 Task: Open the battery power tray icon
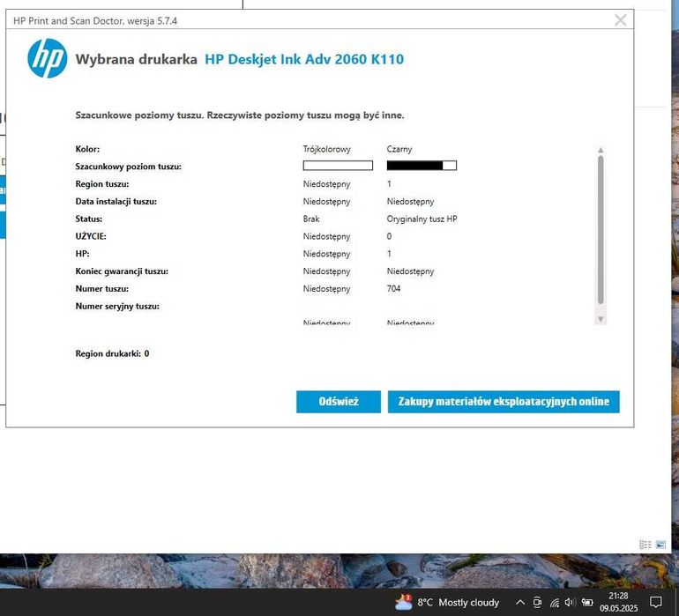[x=587, y=602]
